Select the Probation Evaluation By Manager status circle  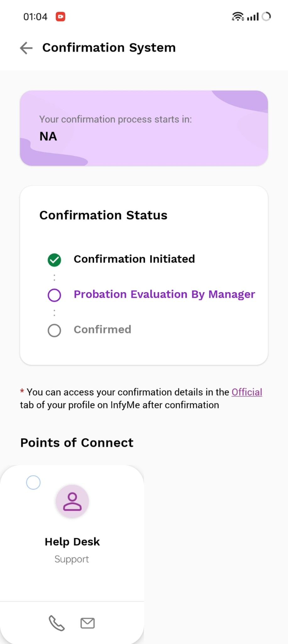tap(54, 295)
